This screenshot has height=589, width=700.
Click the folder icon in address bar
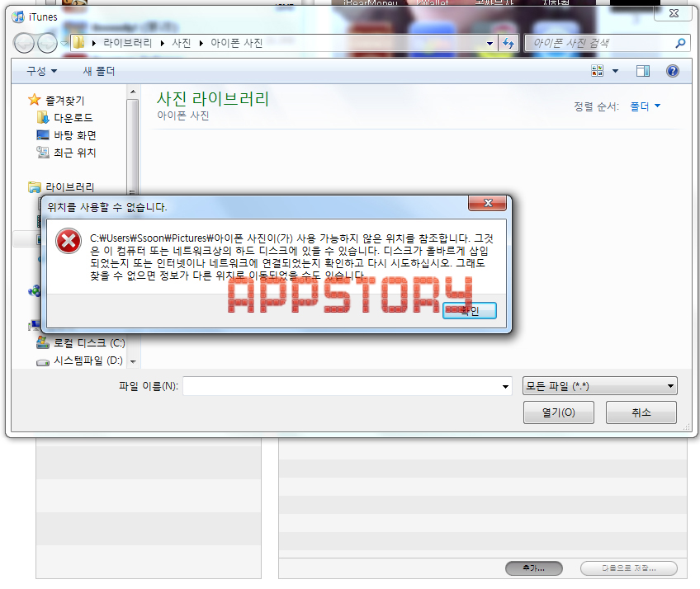tap(79, 43)
